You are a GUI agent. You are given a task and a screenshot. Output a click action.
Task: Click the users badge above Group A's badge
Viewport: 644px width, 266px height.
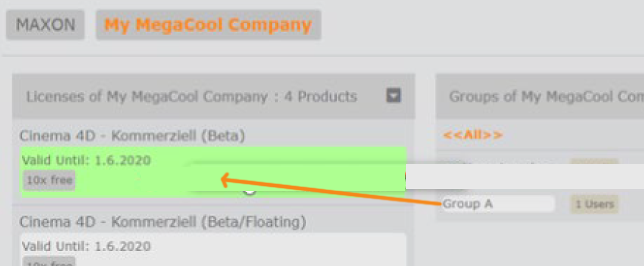[594, 161]
